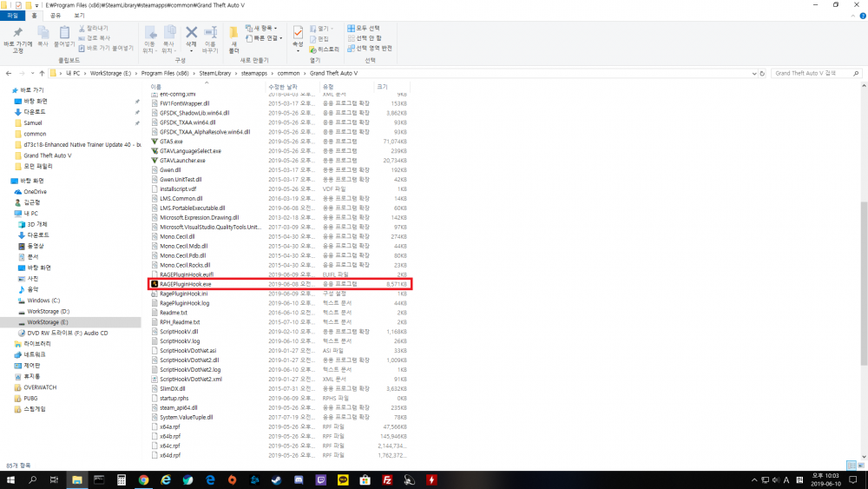
Task: Open the 복사 위치 copy-to dropdown
Action: pos(169,39)
